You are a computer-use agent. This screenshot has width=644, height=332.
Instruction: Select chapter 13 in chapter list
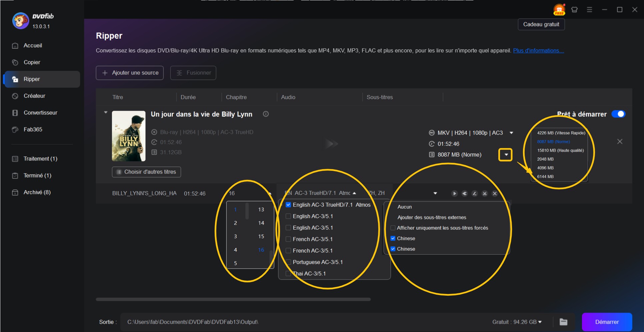tap(261, 210)
